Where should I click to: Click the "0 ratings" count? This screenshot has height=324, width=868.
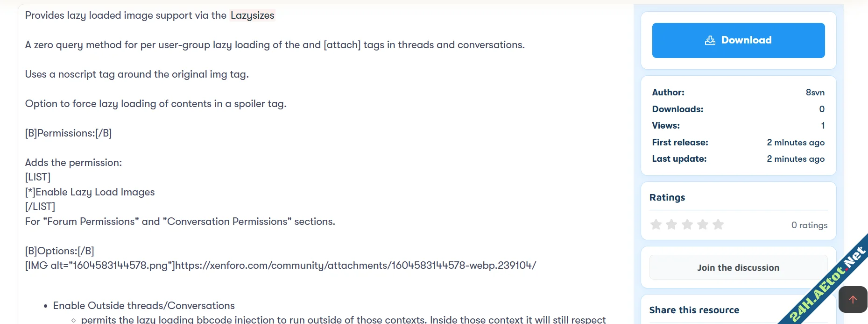809,225
